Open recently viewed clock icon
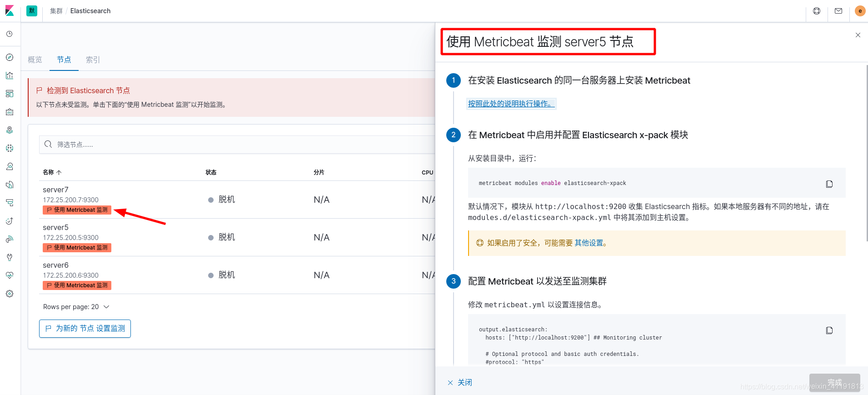The image size is (868, 395). (x=10, y=34)
